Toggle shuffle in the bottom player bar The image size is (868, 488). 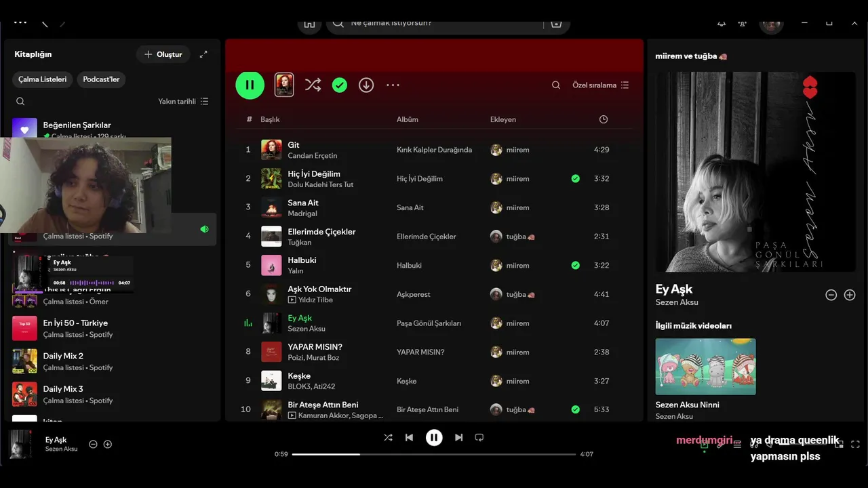388,438
